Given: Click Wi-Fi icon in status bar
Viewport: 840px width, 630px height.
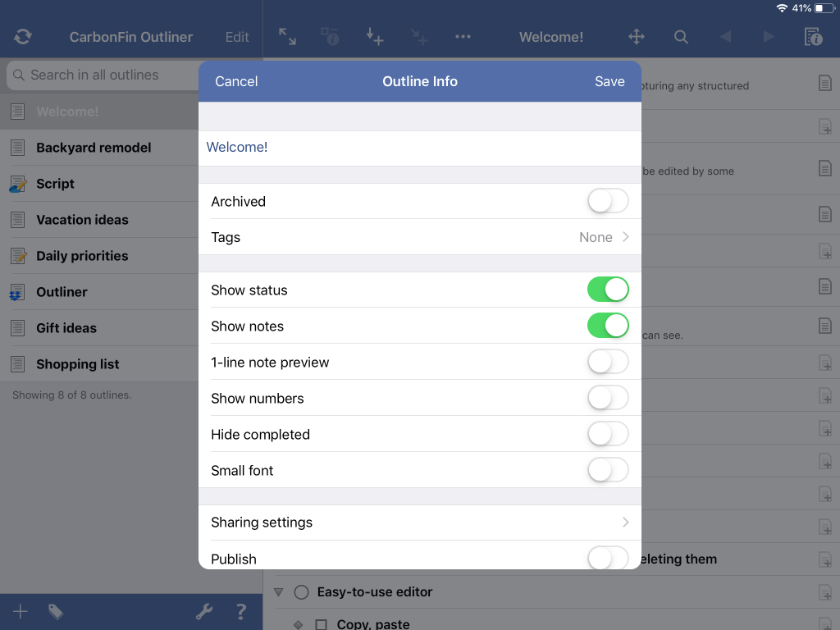Looking at the screenshot, I should click(x=782, y=8).
